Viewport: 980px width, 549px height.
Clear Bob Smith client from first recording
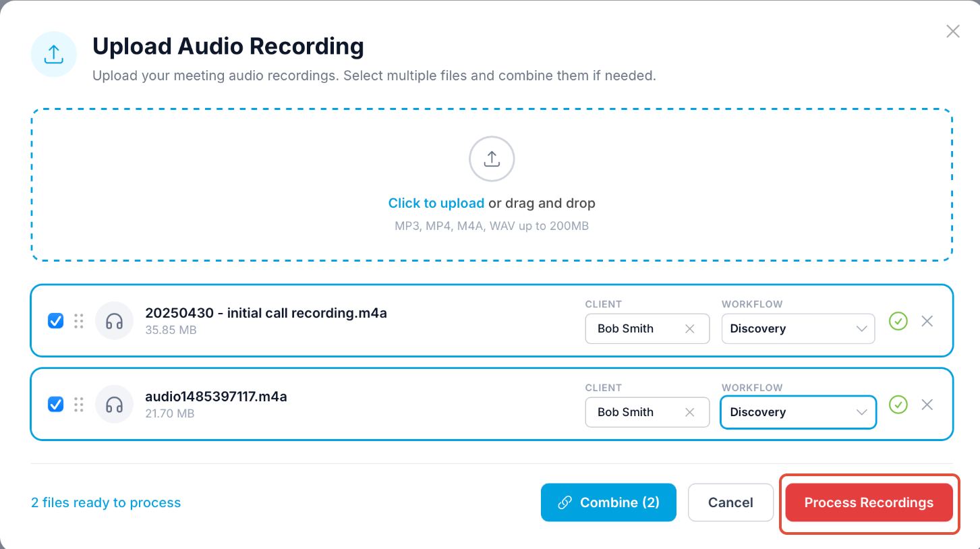click(x=689, y=329)
